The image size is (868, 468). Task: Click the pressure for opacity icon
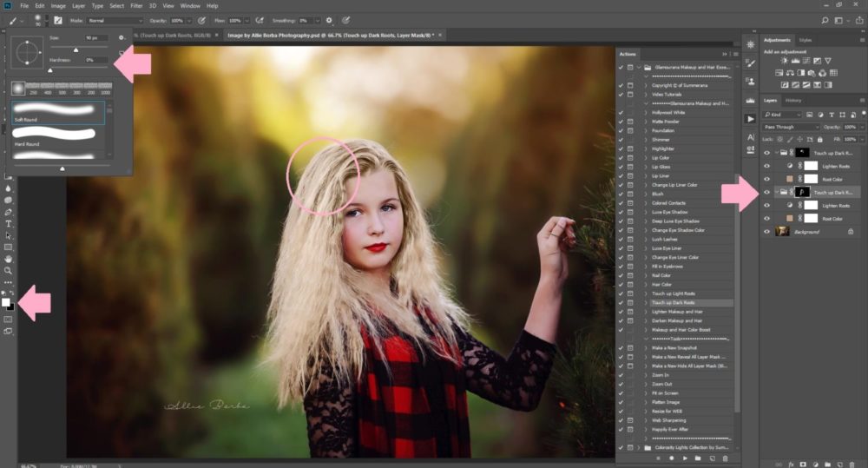[201, 21]
